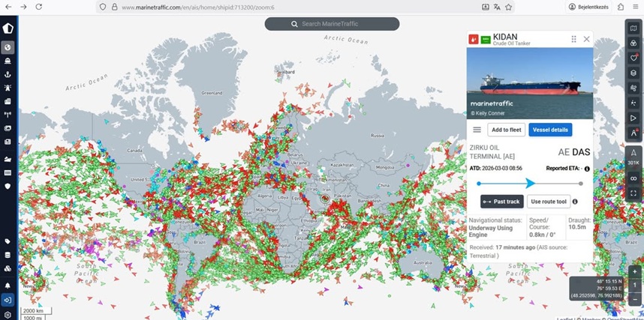Click the notifications bell in the left sidebar
644x320 pixels.
click(x=8, y=286)
